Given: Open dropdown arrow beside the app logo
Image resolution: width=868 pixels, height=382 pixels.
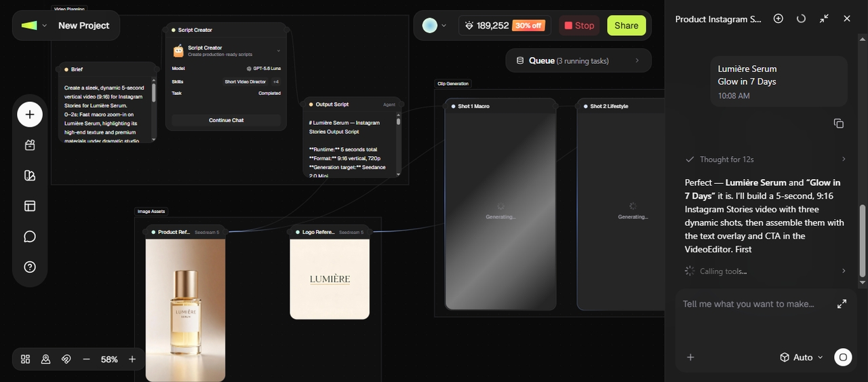Looking at the screenshot, I should click(x=45, y=26).
